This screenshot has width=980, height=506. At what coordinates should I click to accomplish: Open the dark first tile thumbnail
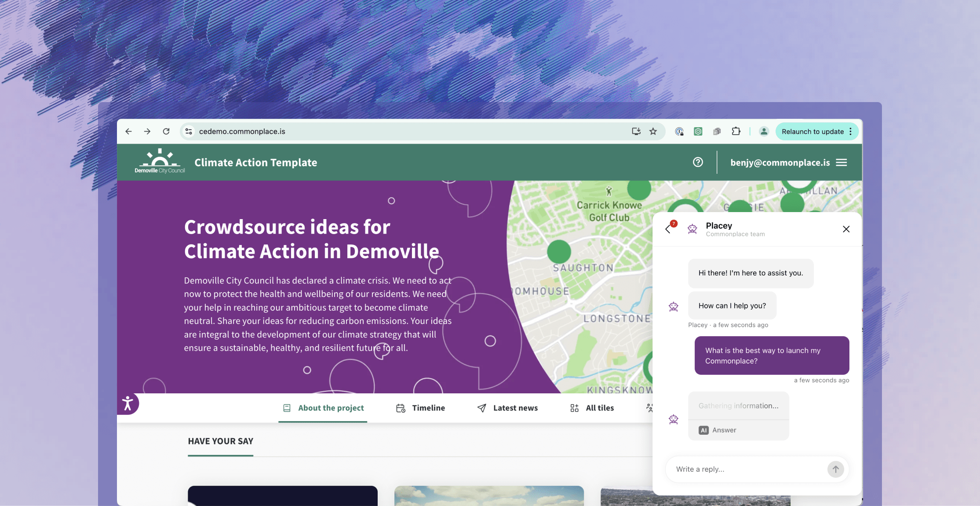coord(283,496)
